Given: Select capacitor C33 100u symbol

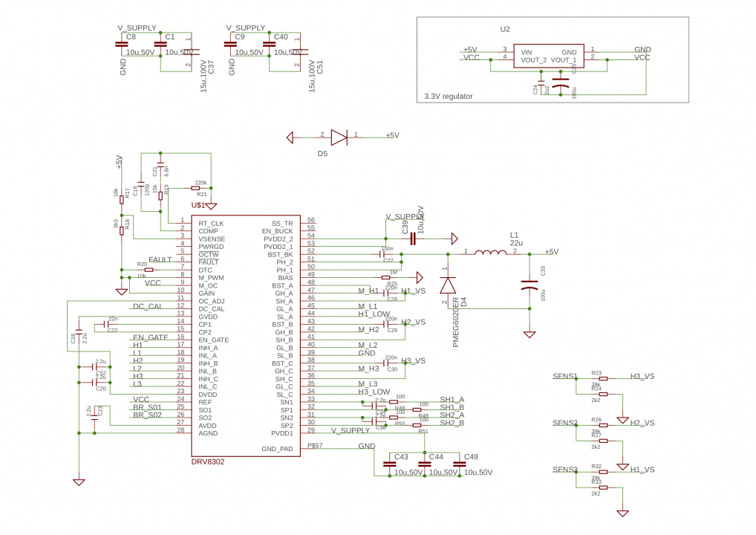Looking at the screenshot, I should pos(529,285).
